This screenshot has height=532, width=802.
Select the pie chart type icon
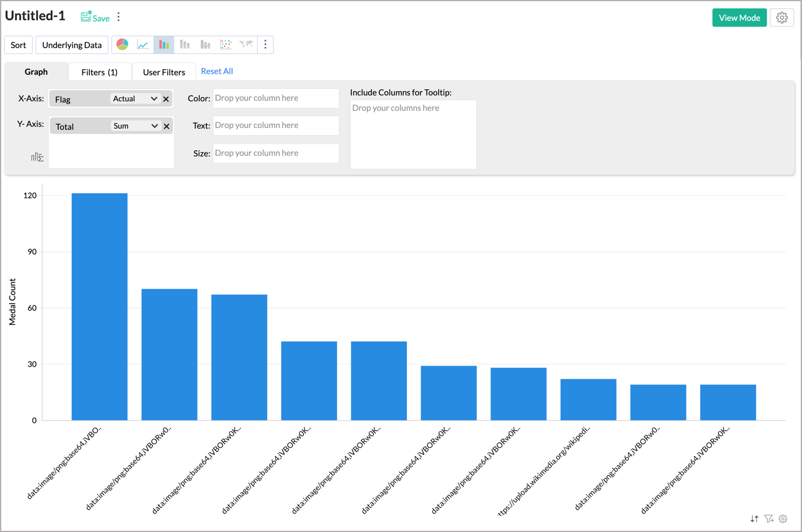[122, 44]
